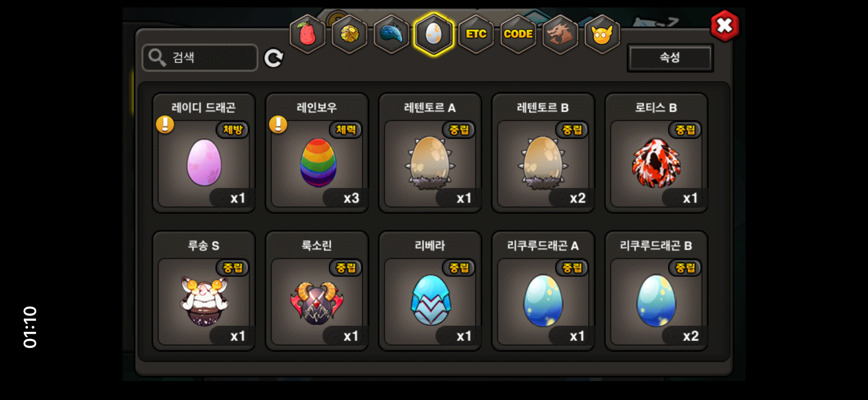
Task: Click the 검색 search field
Action: tap(200, 58)
